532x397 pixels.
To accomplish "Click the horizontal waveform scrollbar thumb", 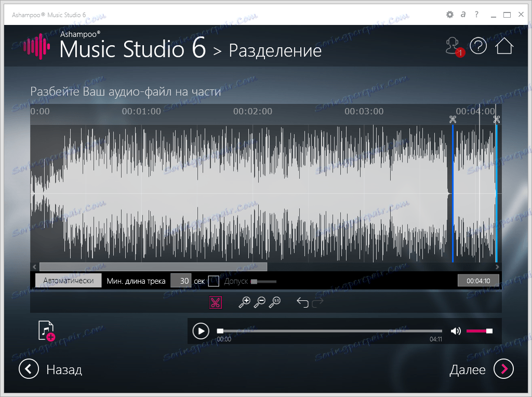I will [153, 267].
